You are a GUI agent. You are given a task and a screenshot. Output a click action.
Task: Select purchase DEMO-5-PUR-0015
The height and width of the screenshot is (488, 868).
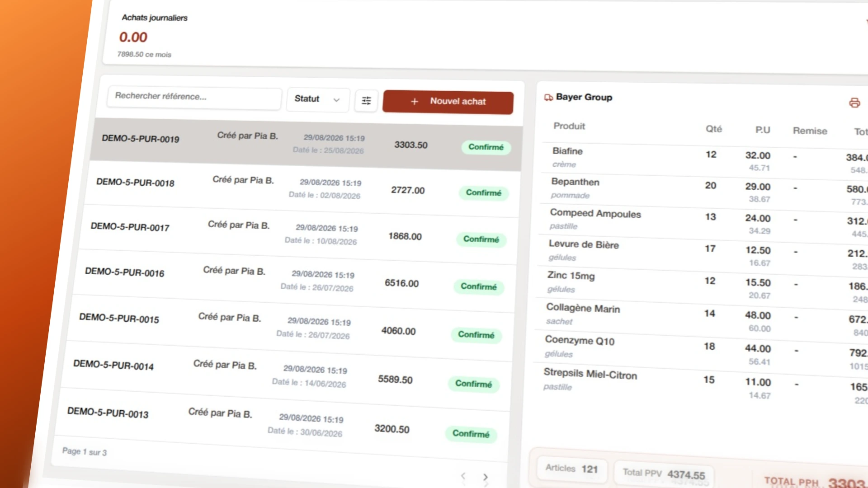[x=290, y=328]
